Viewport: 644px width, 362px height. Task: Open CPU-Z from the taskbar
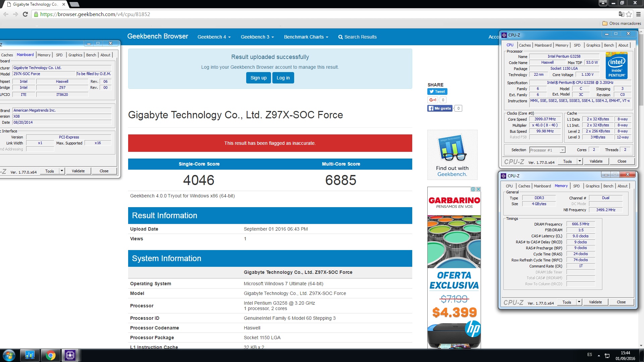point(70,355)
